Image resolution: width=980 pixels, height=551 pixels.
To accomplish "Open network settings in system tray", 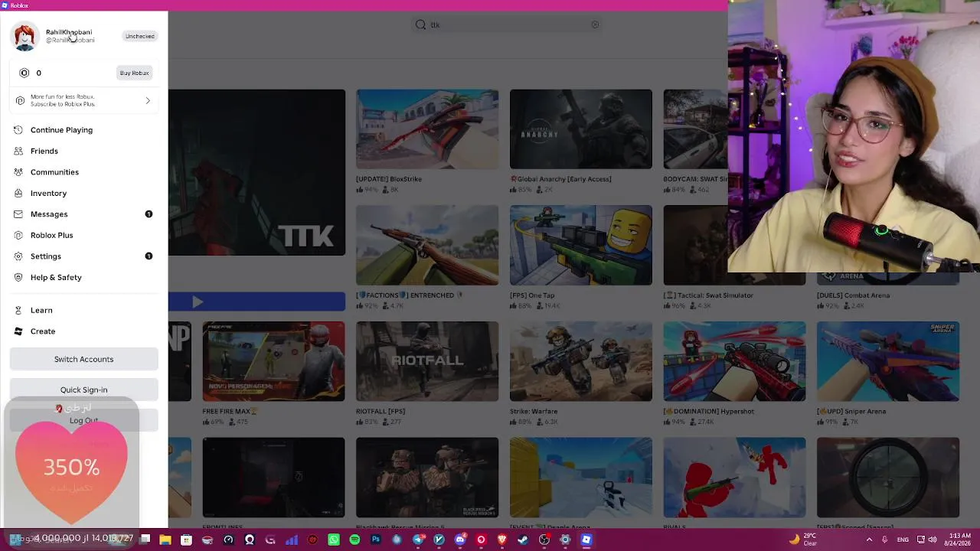I will click(x=921, y=540).
